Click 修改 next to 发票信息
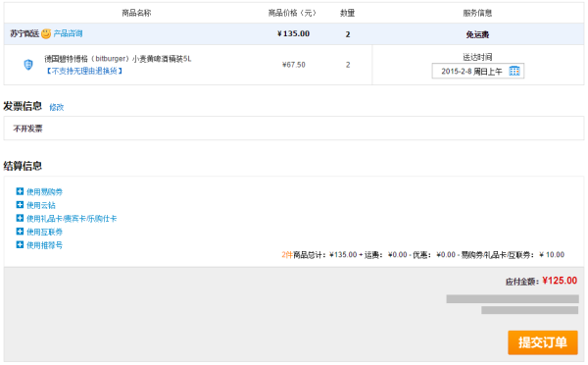 [57, 107]
